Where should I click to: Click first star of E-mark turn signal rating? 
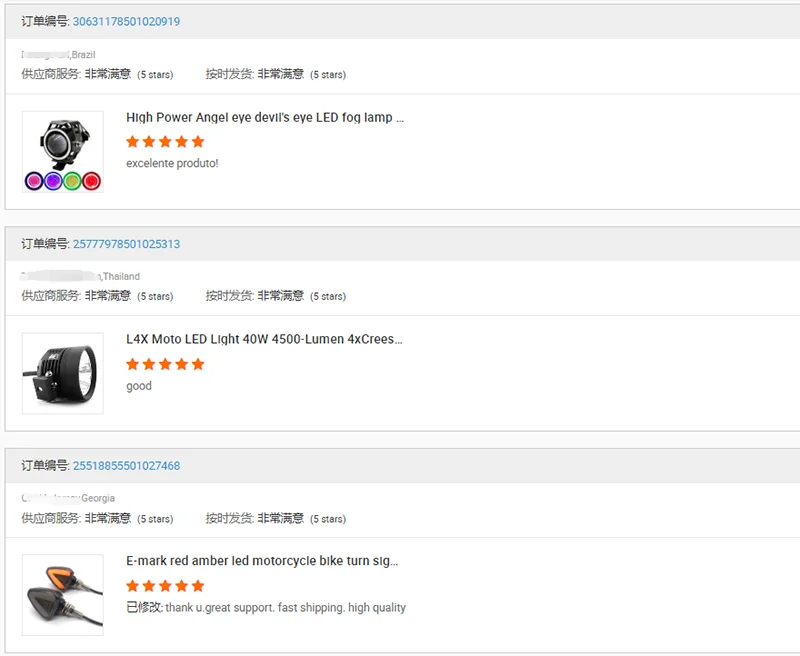133,586
